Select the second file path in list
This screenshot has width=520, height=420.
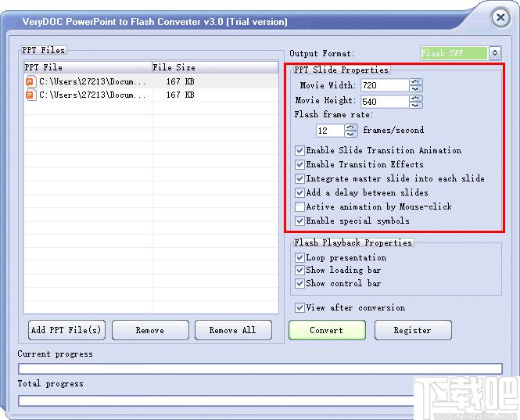click(x=92, y=95)
